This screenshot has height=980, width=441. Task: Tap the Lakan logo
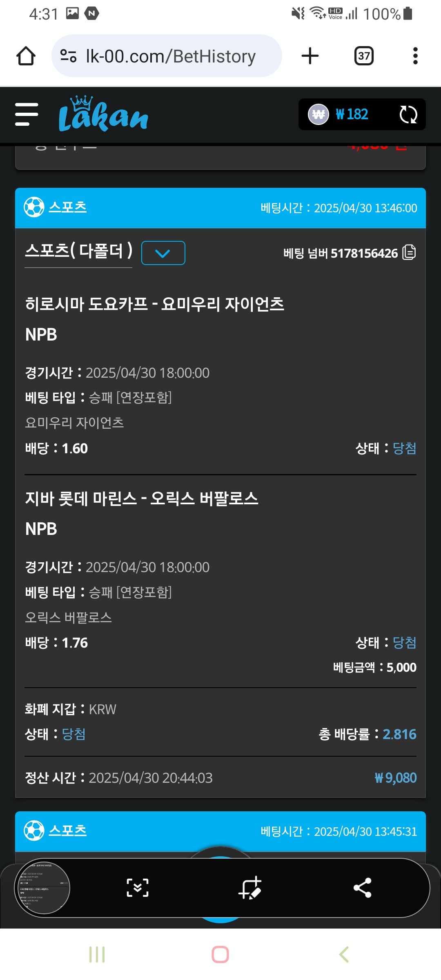pos(103,114)
